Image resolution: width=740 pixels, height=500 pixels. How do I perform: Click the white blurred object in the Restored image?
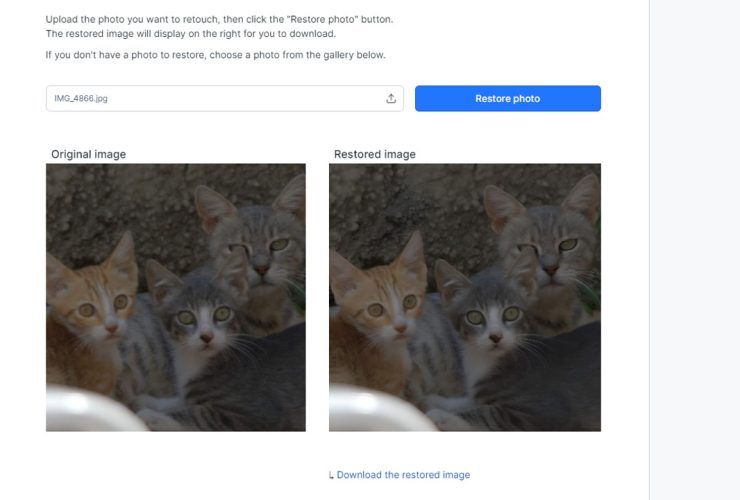click(378, 408)
